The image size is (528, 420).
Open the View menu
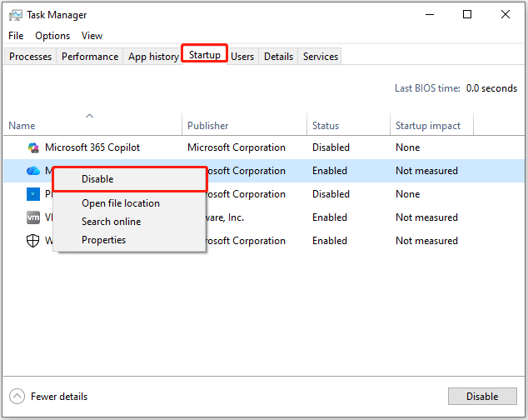[92, 36]
